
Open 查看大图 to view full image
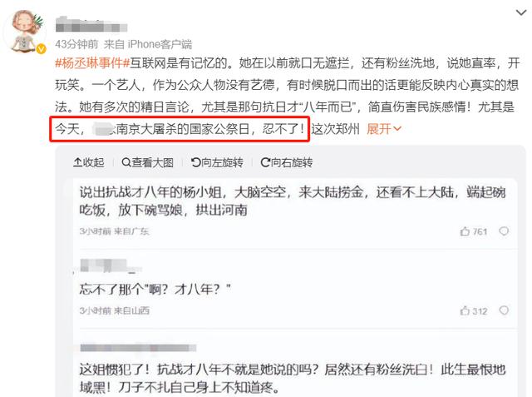coord(148,162)
